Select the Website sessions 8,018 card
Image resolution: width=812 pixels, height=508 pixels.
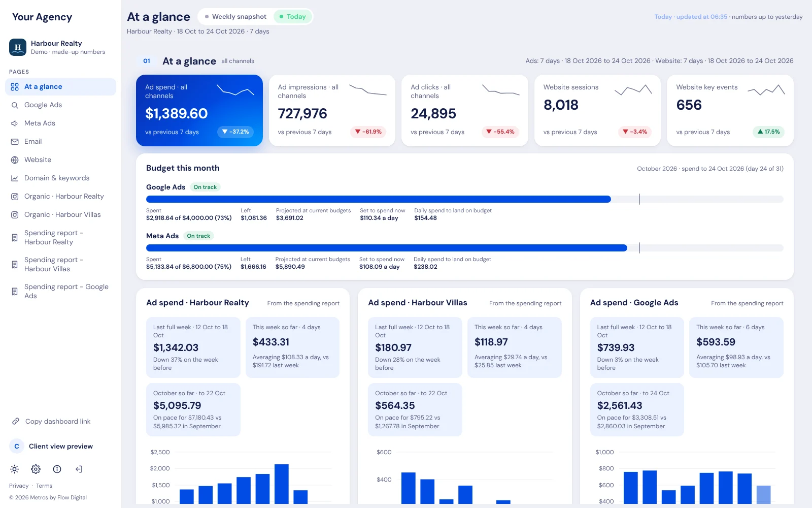click(x=597, y=110)
